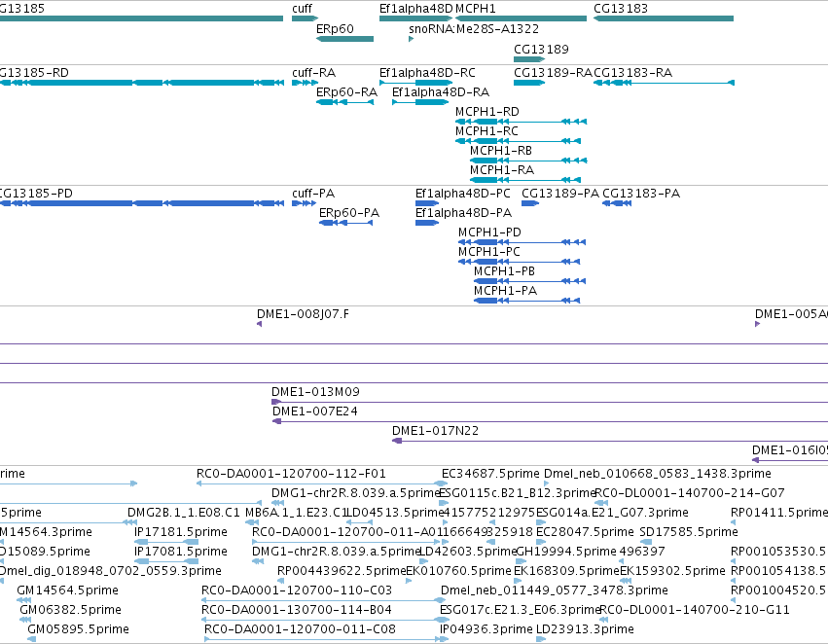Select the ERp60 gene bar
The width and height of the screenshot is (828, 644).
click(344, 39)
